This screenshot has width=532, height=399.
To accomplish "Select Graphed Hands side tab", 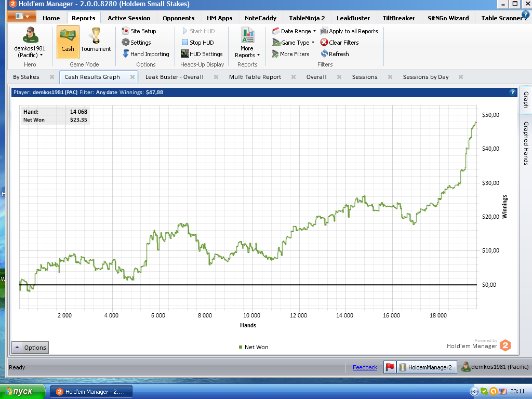I will click(526, 143).
